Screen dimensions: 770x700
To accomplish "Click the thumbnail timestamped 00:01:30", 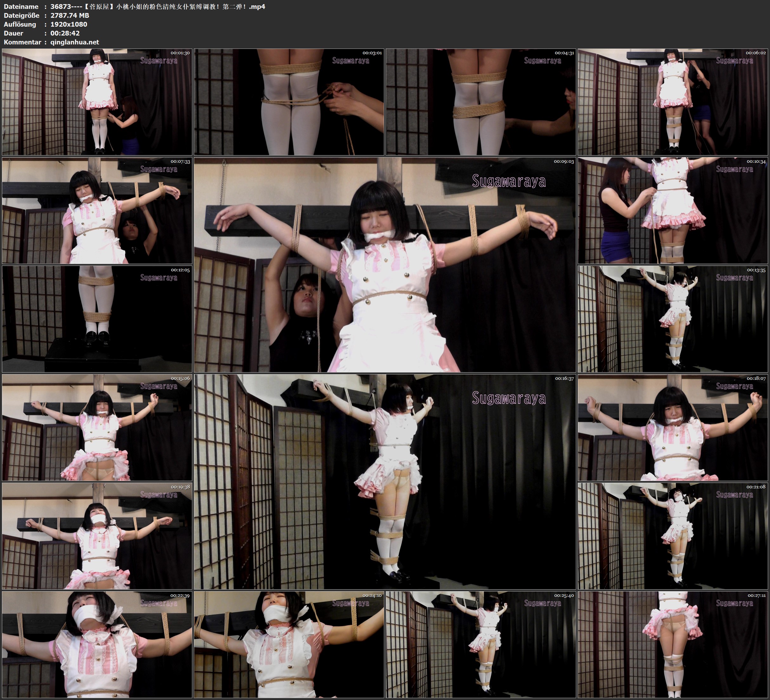I will [x=97, y=102].
